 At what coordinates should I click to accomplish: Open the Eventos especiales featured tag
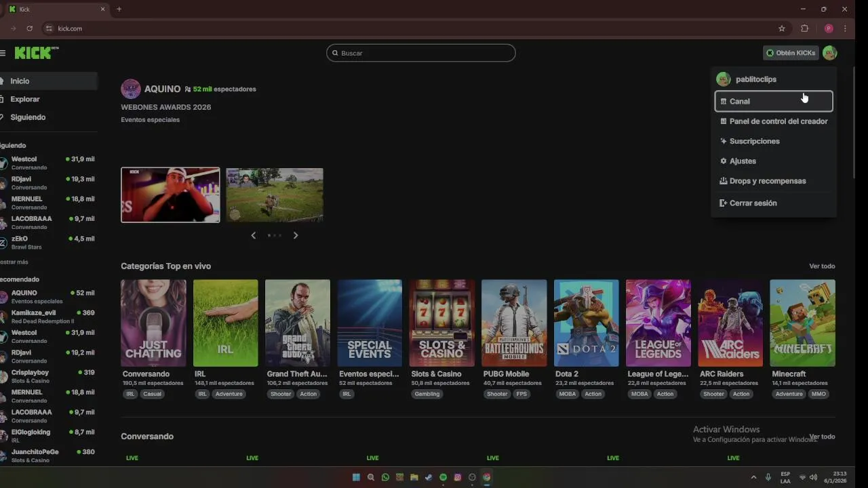tap(150, 120)
